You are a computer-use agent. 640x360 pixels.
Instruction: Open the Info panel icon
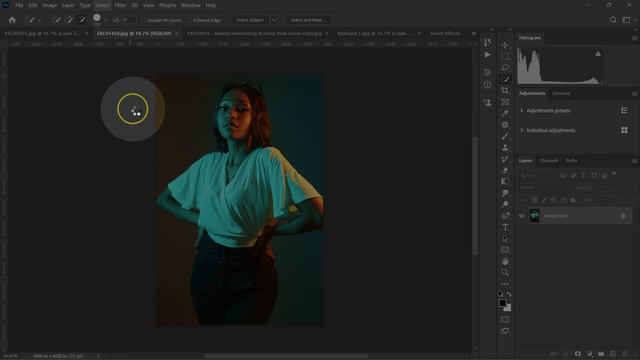coord(487,84)
